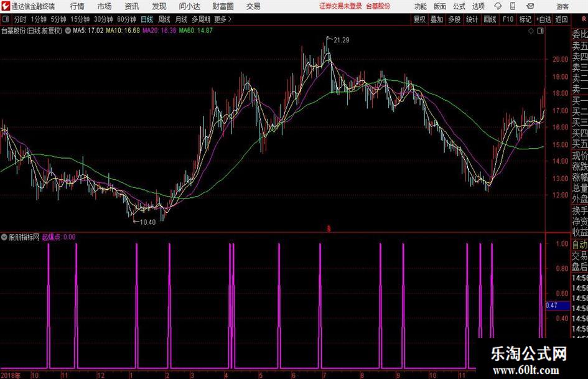588x379 pixels.
Task: Click the 游客 guest account label
Action: (x=562, y=6)
